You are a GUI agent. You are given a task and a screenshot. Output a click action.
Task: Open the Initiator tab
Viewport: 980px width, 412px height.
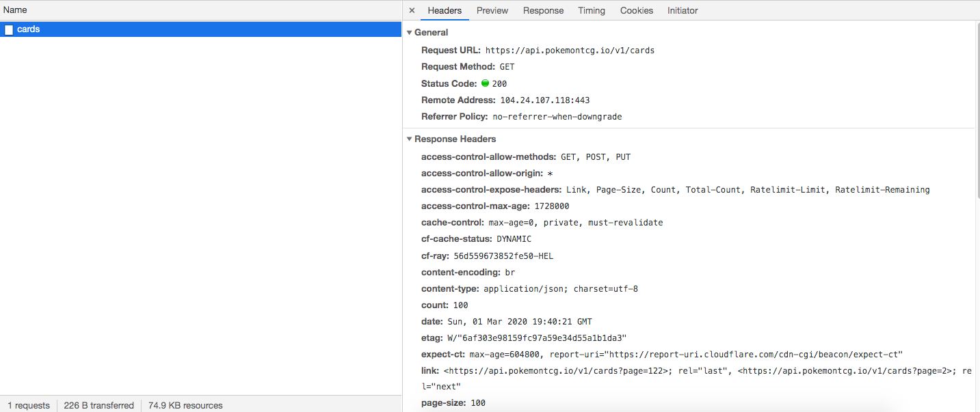tap(683, 10)
